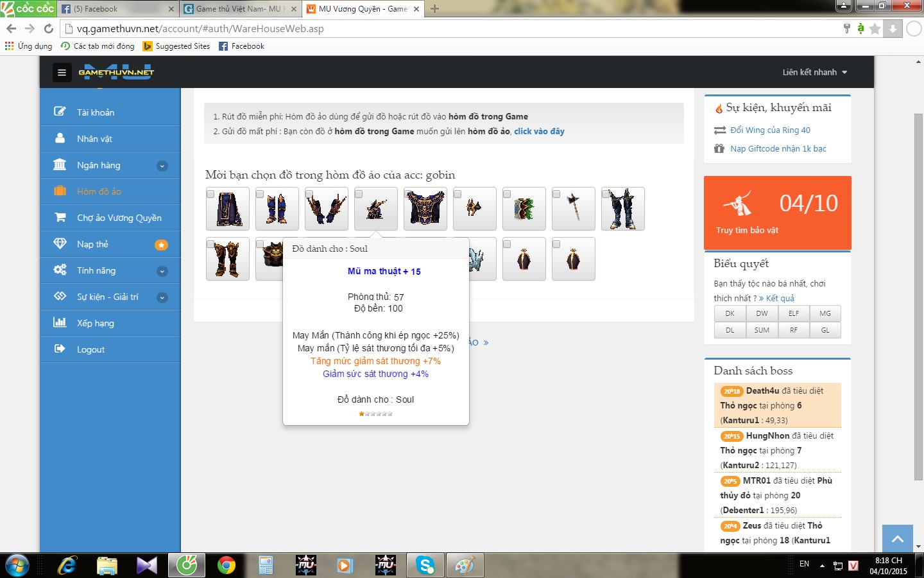924x578 pixels.
Task: Open the 'Kết quả' poll results link
Action: (780, 298)
